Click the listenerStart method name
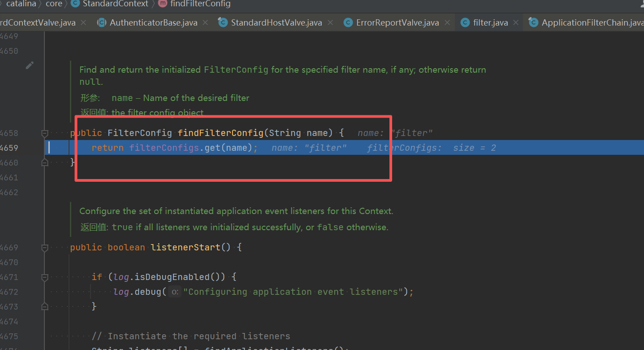Screen dimensions: 644x350 pyautogui.click(x=186, y=247)
